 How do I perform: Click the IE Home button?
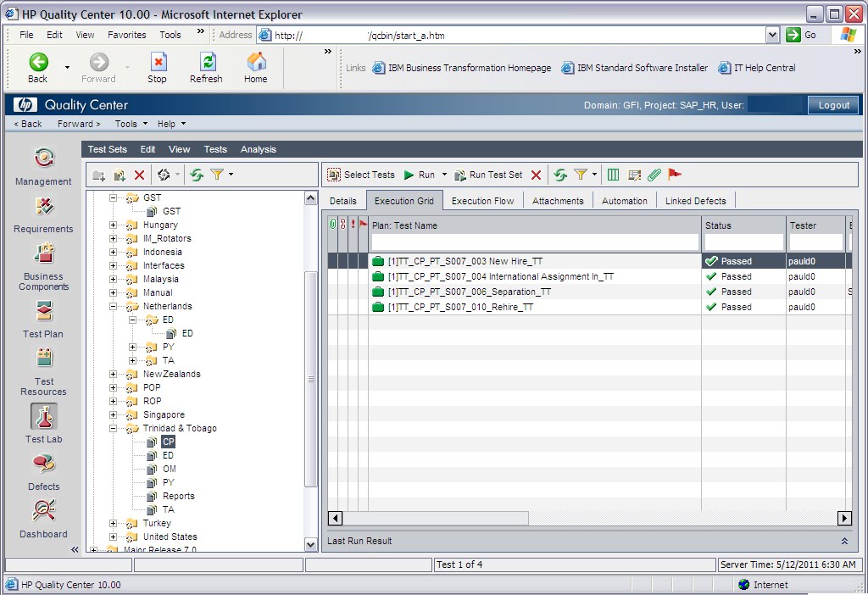pos(256,68)
